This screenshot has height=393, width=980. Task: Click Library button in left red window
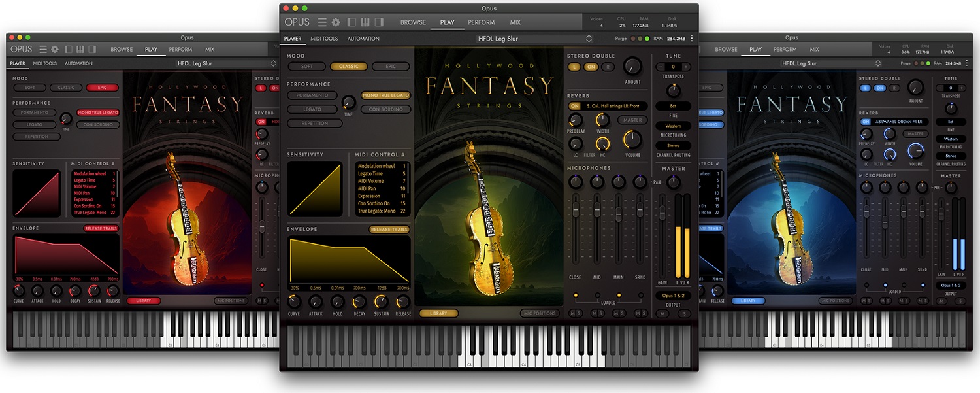(144, 301)
